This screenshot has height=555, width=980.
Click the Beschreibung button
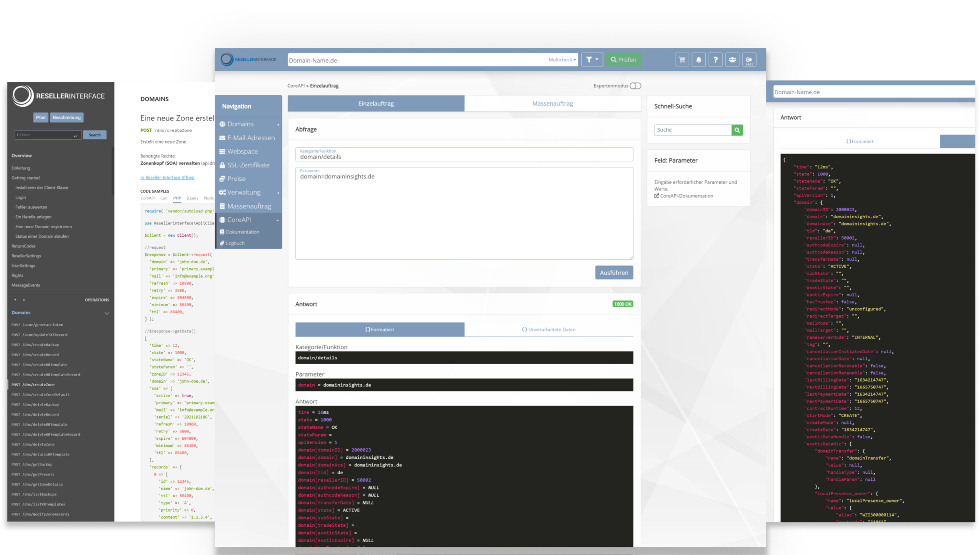coord(67,118)
